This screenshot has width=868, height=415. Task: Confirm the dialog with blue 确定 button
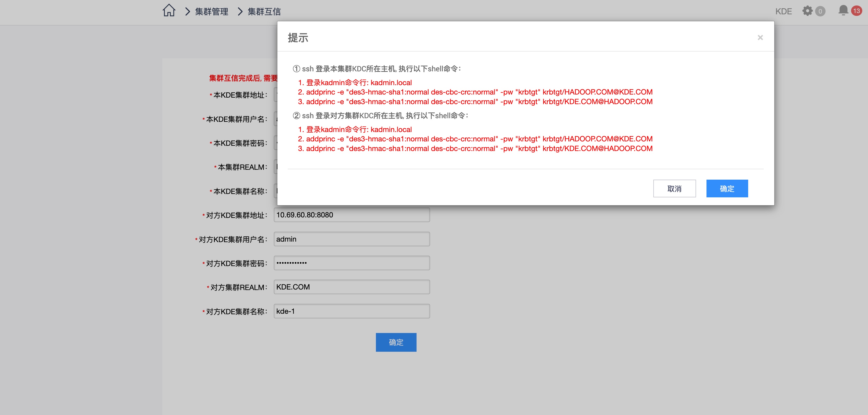727,188
